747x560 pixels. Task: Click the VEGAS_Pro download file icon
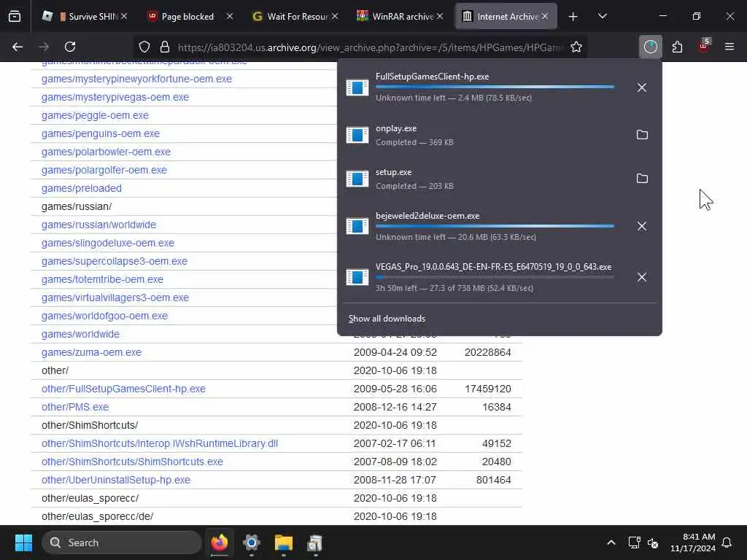tap(357, 277)
